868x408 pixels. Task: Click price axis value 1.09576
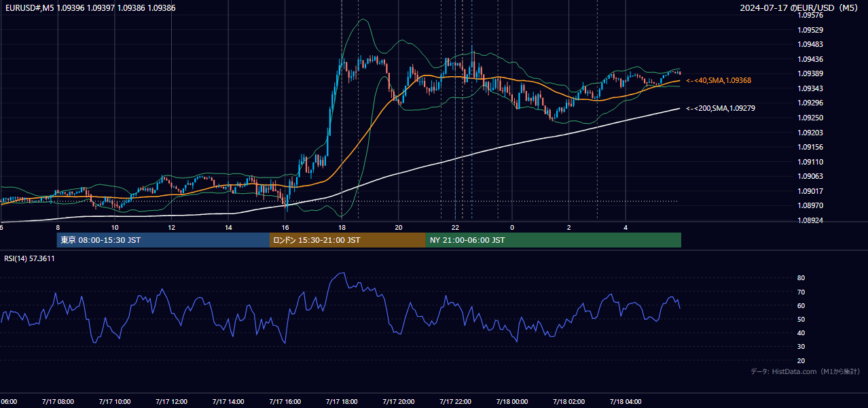pos(810,15)
